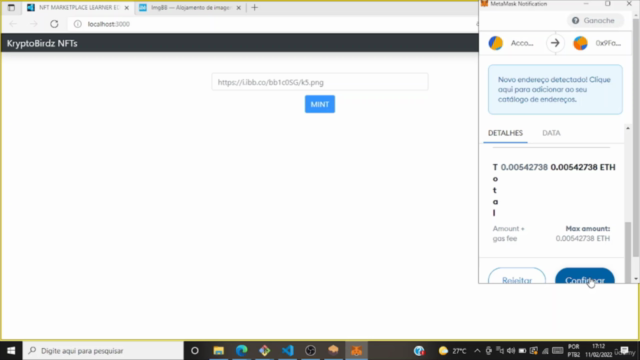Screen dimensions: 640x360
Task: Maximize the MetaMask Notification window
Action: coord(607,4)
